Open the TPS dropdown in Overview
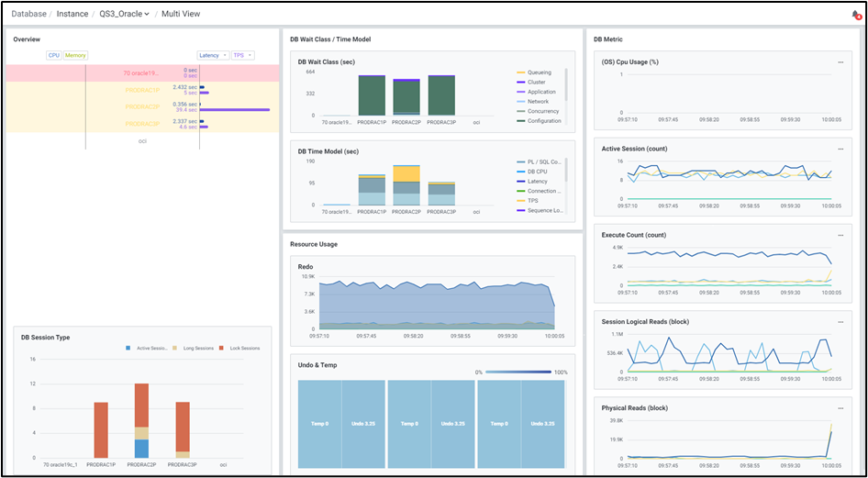868x478 pixels. point(243,55)
